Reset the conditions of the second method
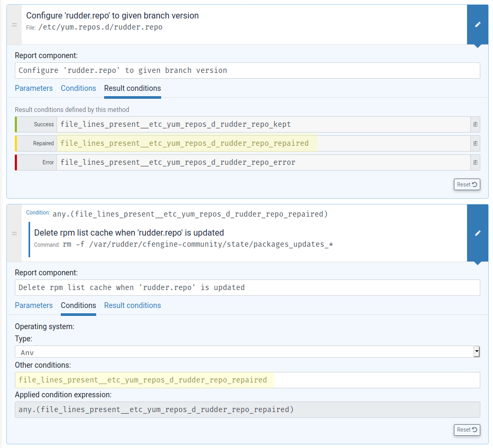This screenshot has height=448, width=493. tap(467, 430)
